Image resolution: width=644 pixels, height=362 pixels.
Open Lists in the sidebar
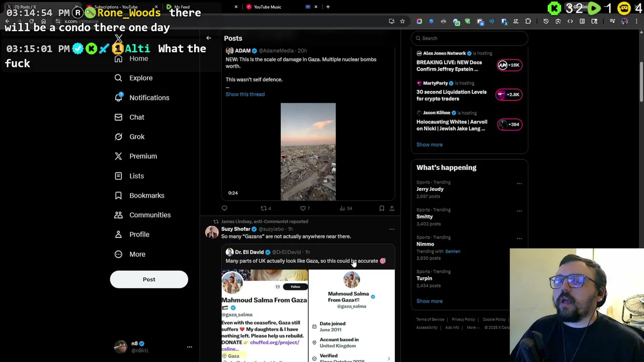click(x=129, y=176)
